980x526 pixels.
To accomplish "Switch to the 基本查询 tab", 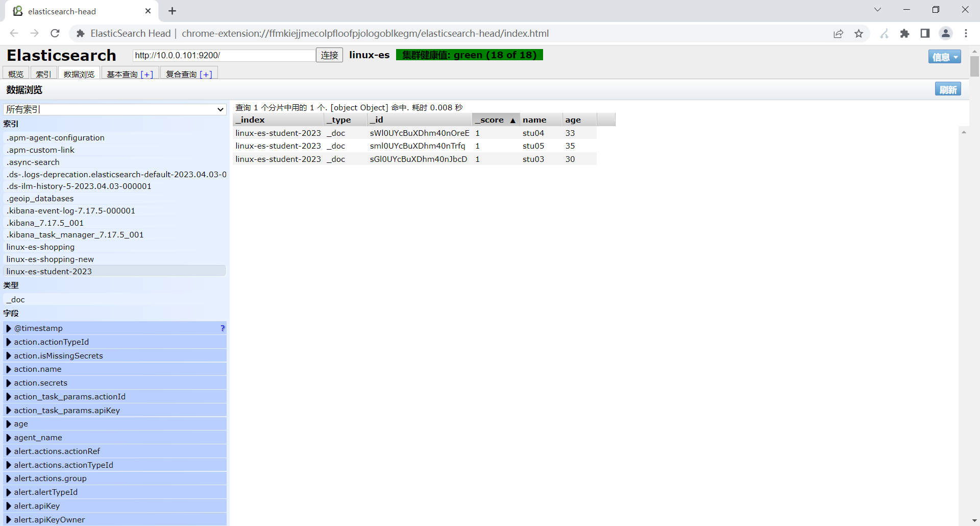I will coord(122,73).
